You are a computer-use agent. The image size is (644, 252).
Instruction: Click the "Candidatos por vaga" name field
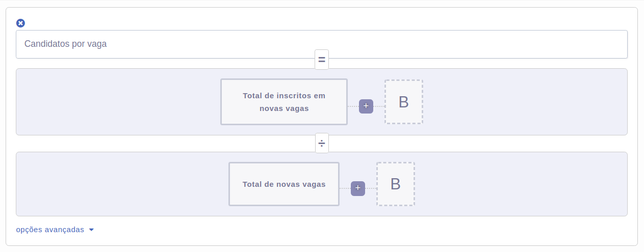click(x=322, y=44)
